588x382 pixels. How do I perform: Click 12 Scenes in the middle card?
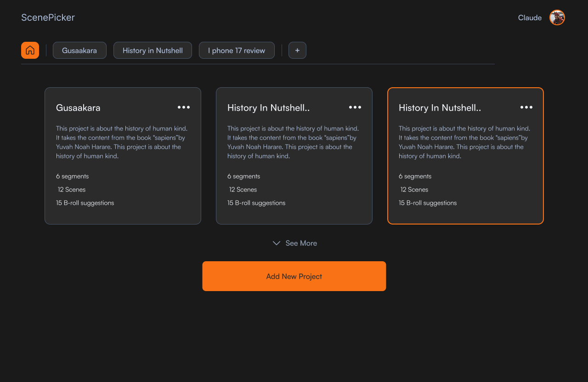pos(243,190)
